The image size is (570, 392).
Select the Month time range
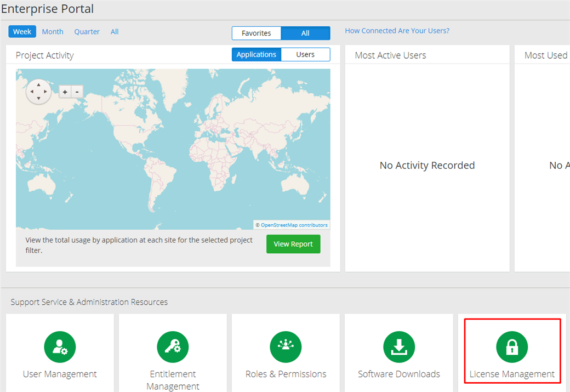click(x=53, y=32)
